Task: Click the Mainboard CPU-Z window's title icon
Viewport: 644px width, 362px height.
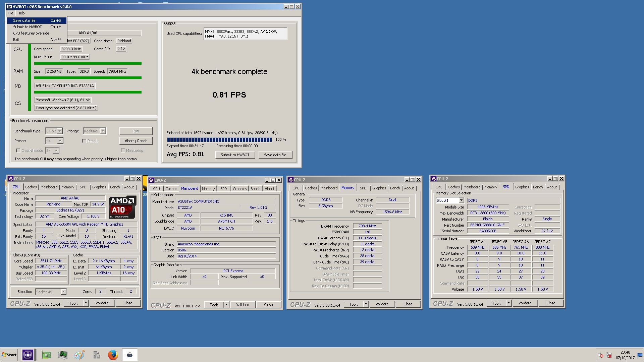Action: tap(151, 180)
